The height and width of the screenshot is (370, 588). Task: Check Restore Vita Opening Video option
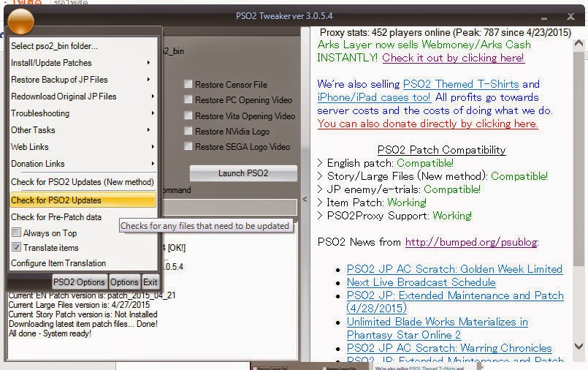(x=188, y=116)
